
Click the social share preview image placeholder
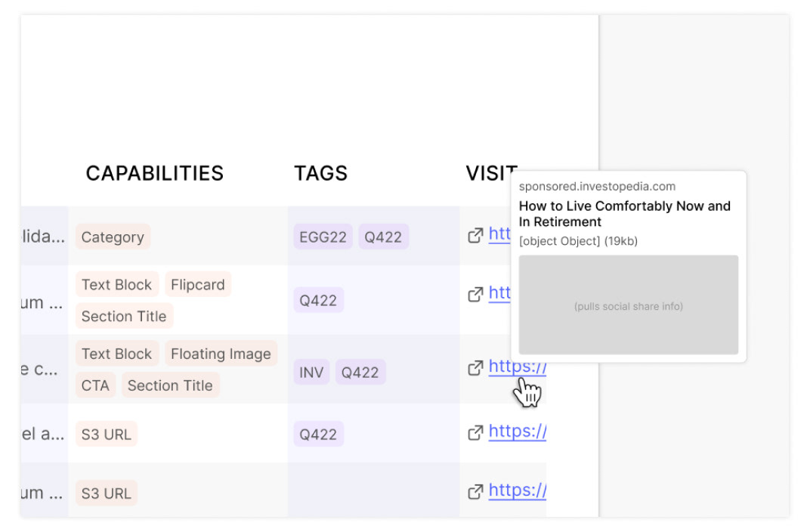click(x=628, y=305)
